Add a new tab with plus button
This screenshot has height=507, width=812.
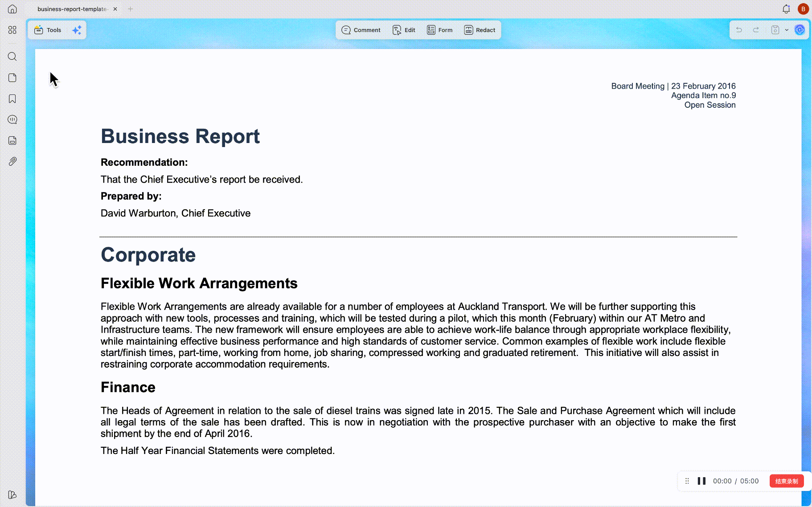click(x=131, y=9)
